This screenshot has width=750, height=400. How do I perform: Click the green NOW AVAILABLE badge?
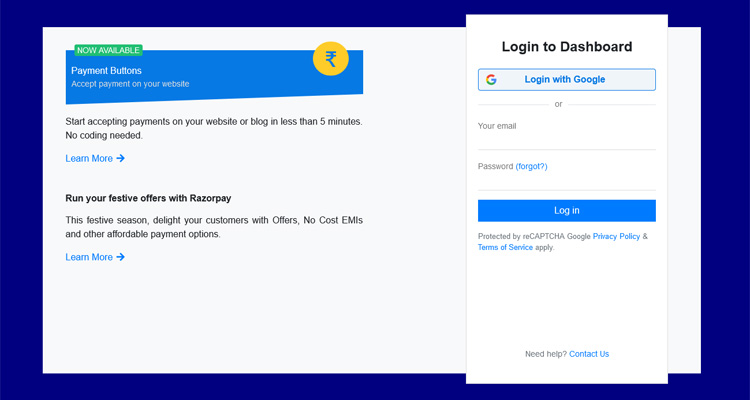pos(108,50)
